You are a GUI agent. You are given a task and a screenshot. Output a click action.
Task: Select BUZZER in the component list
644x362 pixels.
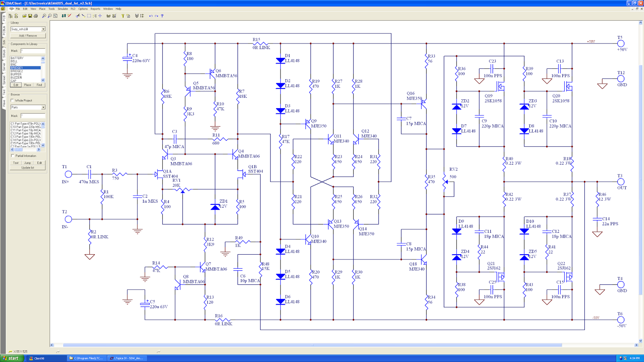click(x=25, y=78)
